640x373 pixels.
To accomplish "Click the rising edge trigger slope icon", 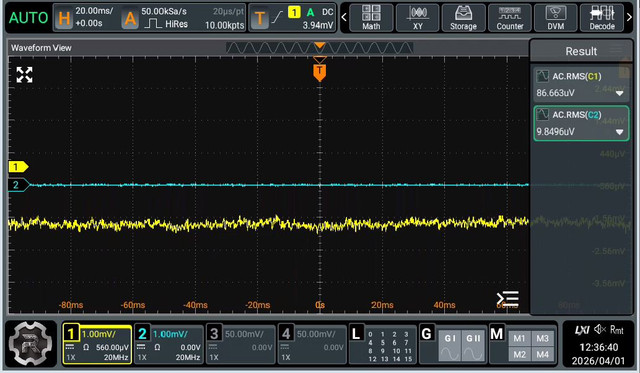I will coord(278,17).
